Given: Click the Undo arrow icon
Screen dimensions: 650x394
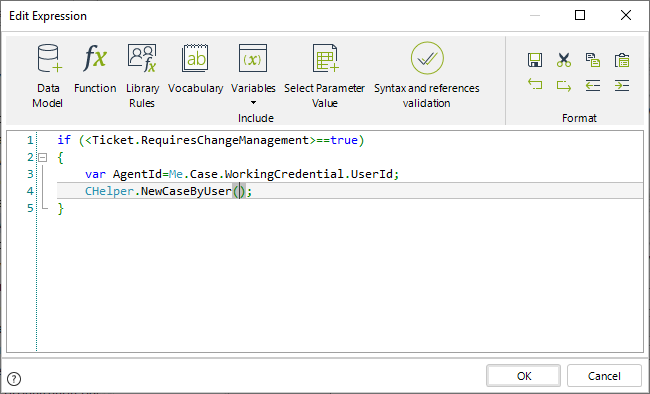Looking at the screenshot, I should point(535,85).
